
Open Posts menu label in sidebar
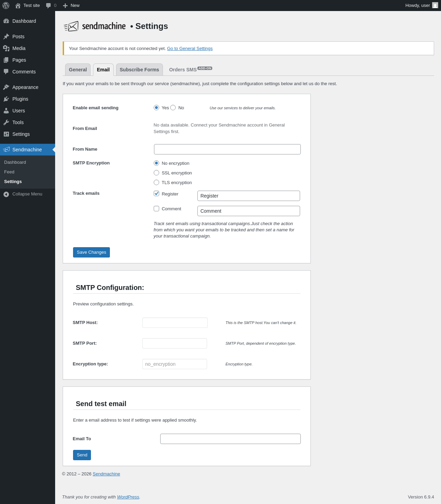tap(18, 37)
